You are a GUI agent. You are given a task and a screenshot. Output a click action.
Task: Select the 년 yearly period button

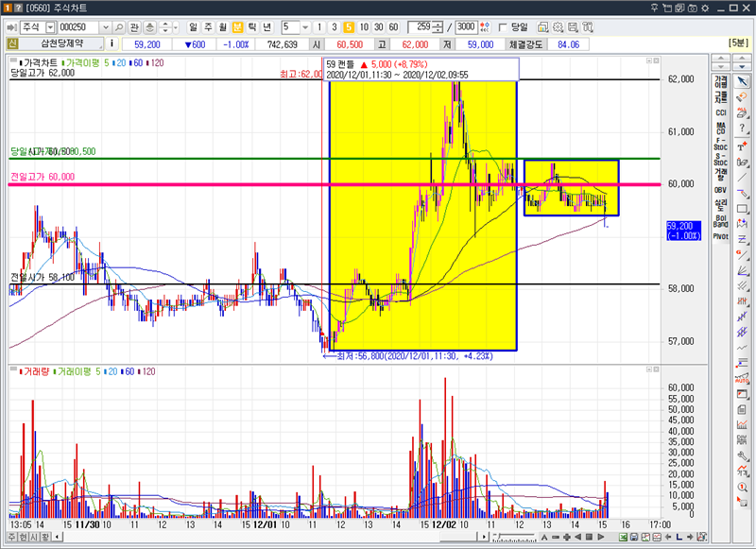point(267,27)
